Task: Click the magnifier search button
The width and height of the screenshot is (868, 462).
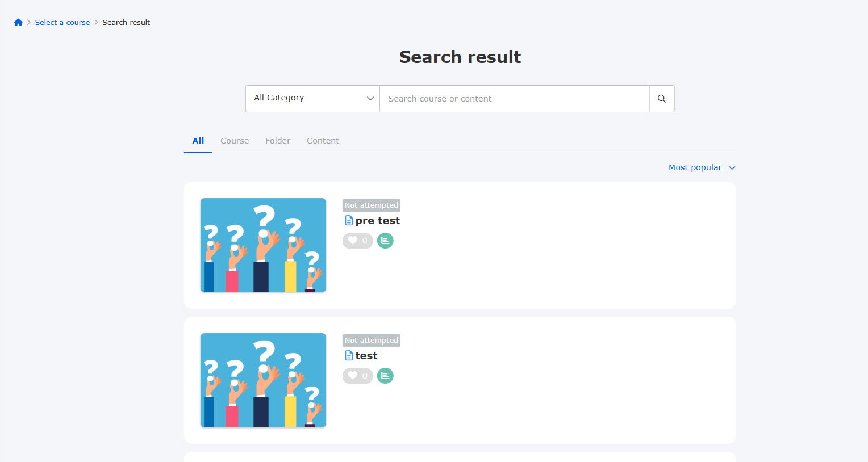Action: point(662,99)
